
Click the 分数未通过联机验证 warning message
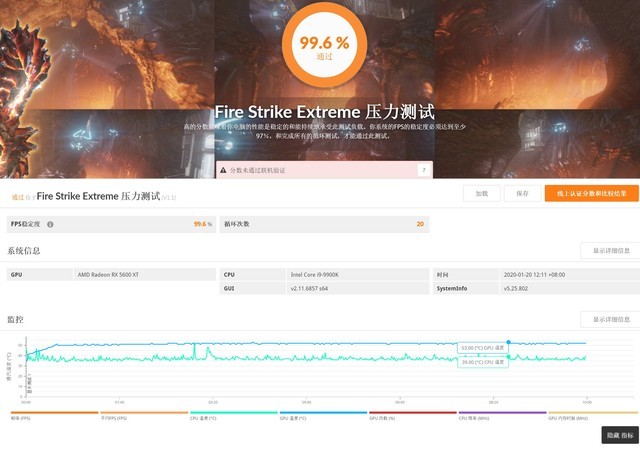pyautogui.click(x=258, y=170)
